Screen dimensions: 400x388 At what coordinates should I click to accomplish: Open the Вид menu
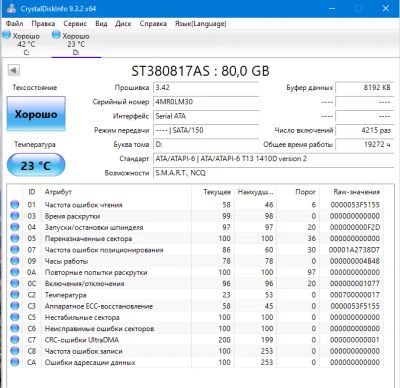click(101, 24)
